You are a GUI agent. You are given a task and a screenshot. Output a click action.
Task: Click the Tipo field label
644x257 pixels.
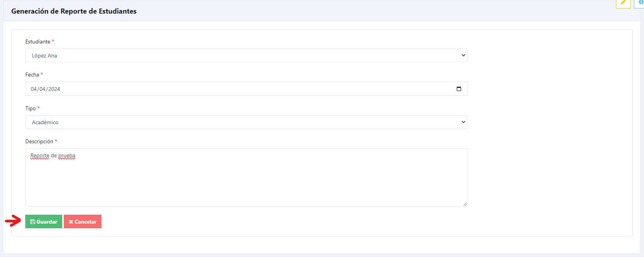click(x=31, y=108)
